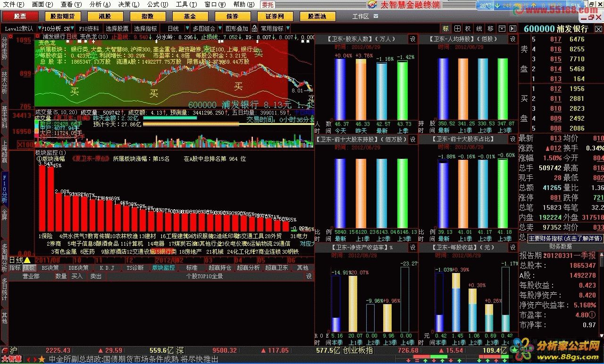Select the 股票池 button
Viewport: 604px width, 364px height.
317,16
